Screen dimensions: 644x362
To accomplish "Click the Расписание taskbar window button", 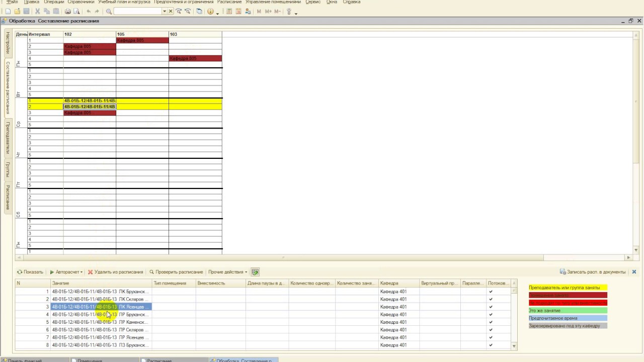I will click(174, 359).
